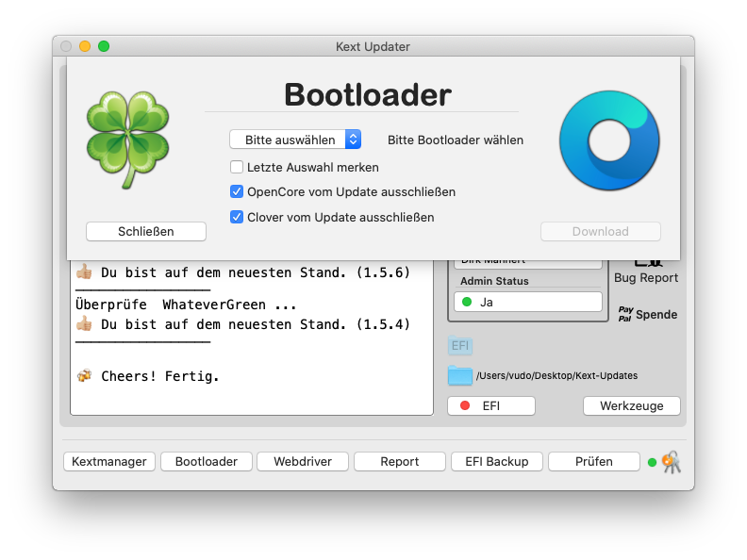Click the Report button
The image size is (747, 560).
click(400, 461)
